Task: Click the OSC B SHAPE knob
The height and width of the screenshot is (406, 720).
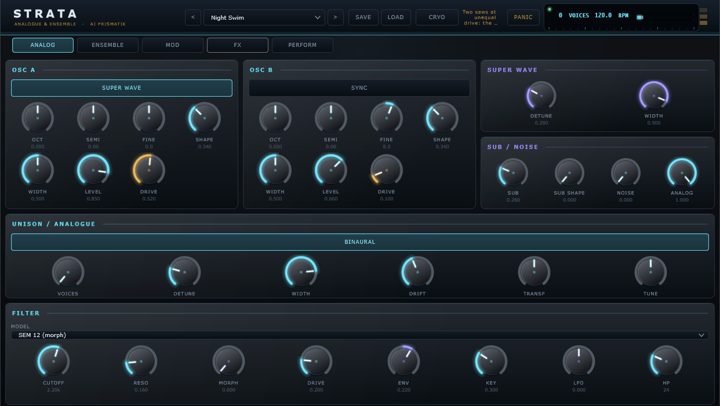Action: pyautogui.click(x=442, y=118)
